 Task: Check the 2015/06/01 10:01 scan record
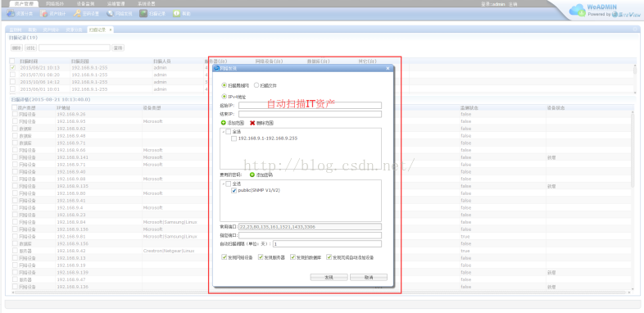coord(13,88)
